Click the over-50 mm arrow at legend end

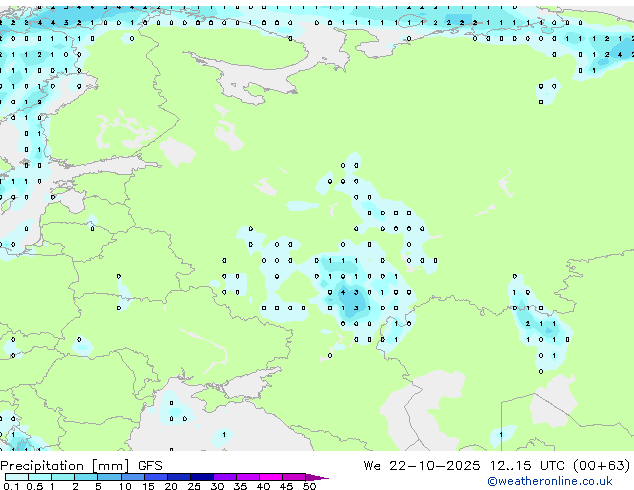tap(317, 477)
